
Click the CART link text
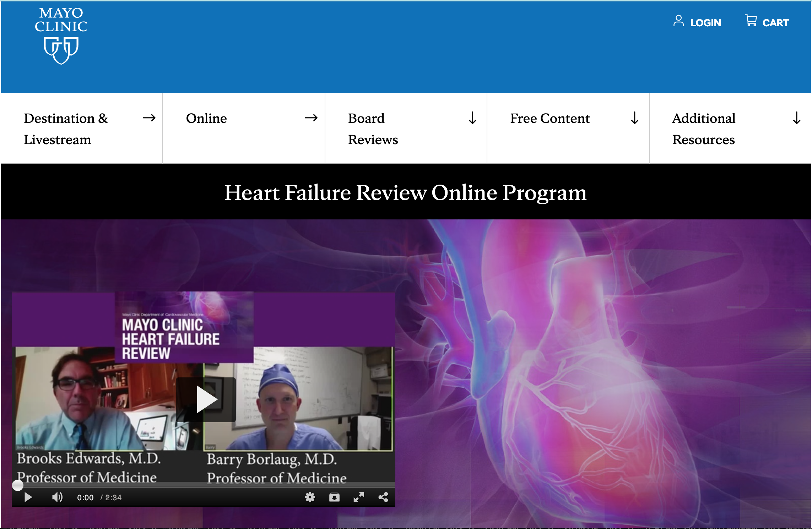click(775, 23)
